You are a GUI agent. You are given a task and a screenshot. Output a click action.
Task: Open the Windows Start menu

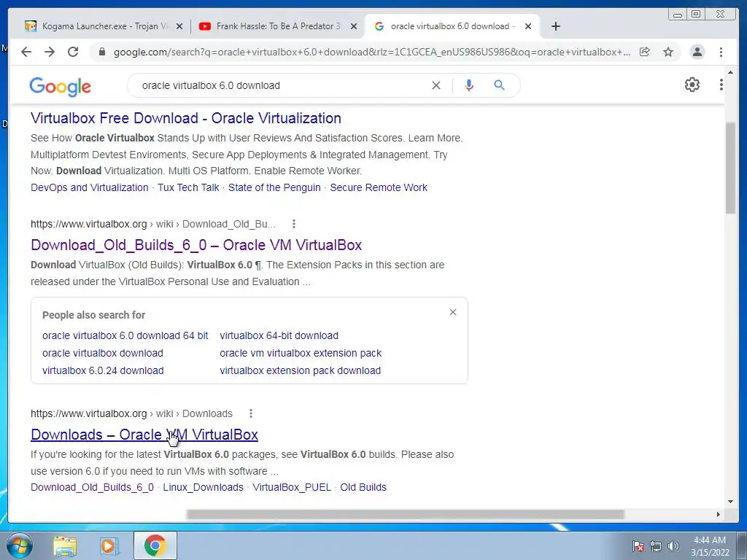[20, 545]
